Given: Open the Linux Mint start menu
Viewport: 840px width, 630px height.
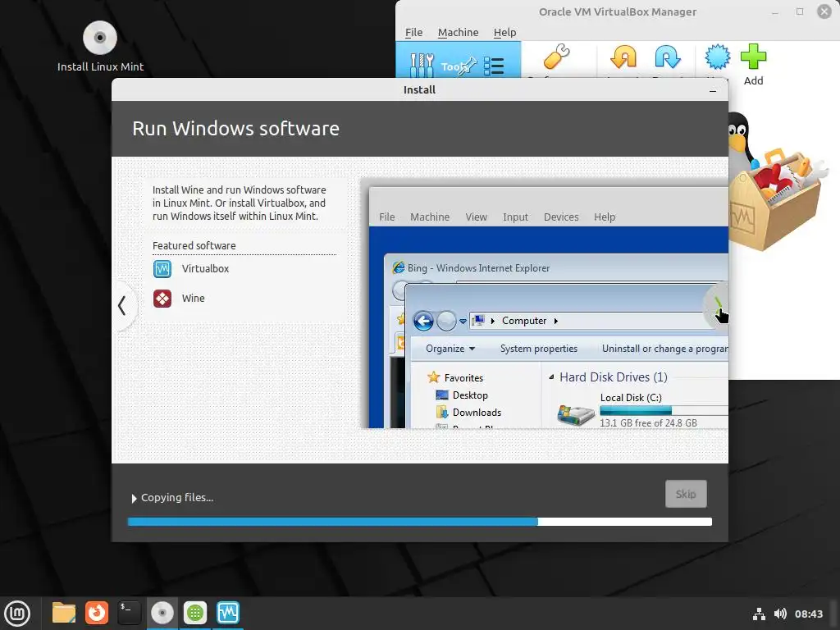Looking at the screenshot, I should point(18,614).
